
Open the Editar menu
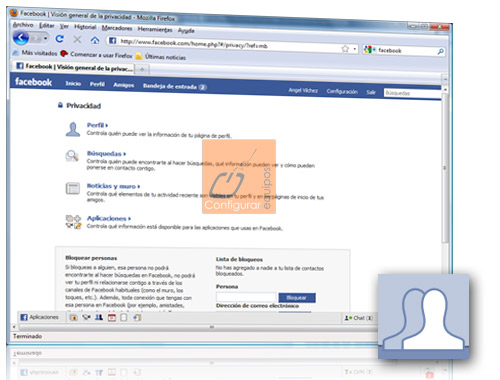point(47,26)
